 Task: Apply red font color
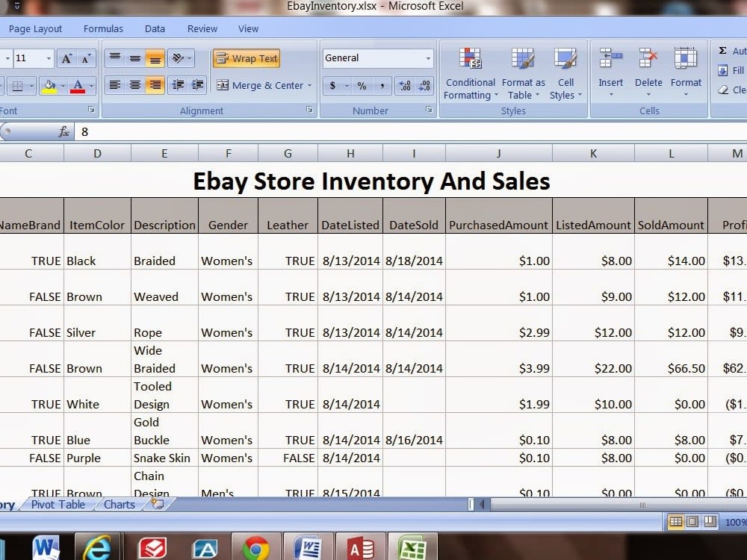coord(78,86)
